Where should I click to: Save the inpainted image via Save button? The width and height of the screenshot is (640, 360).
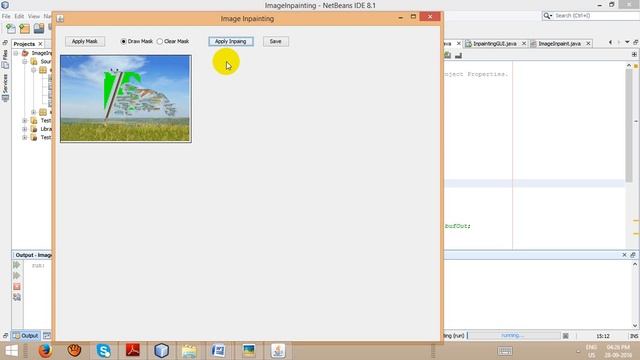276,41
